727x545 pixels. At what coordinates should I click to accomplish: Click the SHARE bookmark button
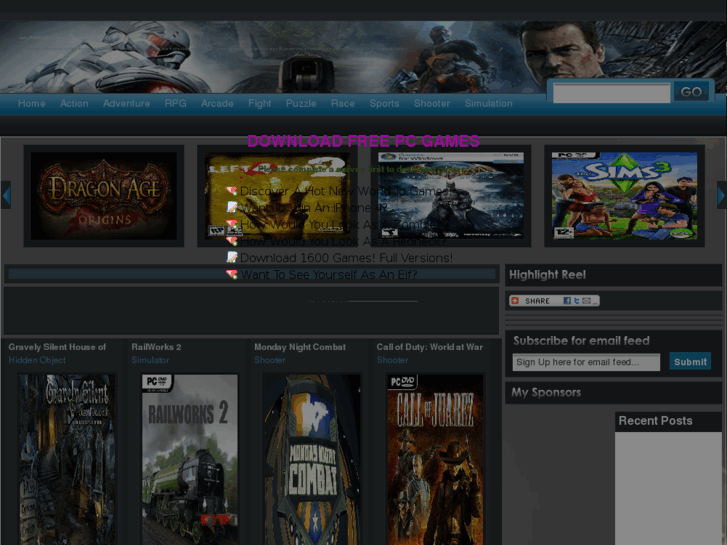point(554,301)
